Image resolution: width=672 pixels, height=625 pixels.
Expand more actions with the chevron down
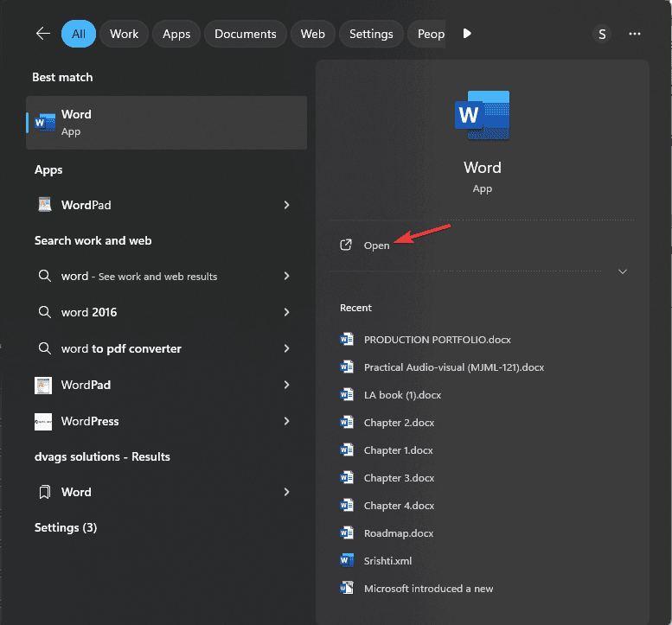point(623,271)
